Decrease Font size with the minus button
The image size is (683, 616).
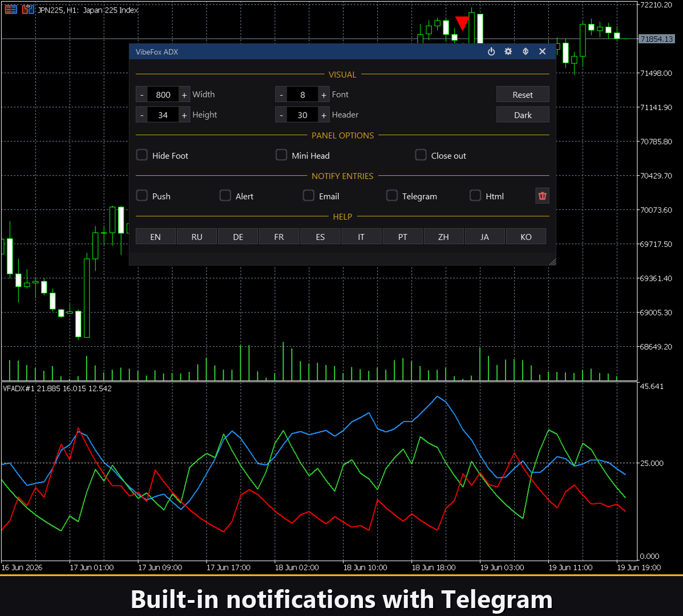[281, 95]
